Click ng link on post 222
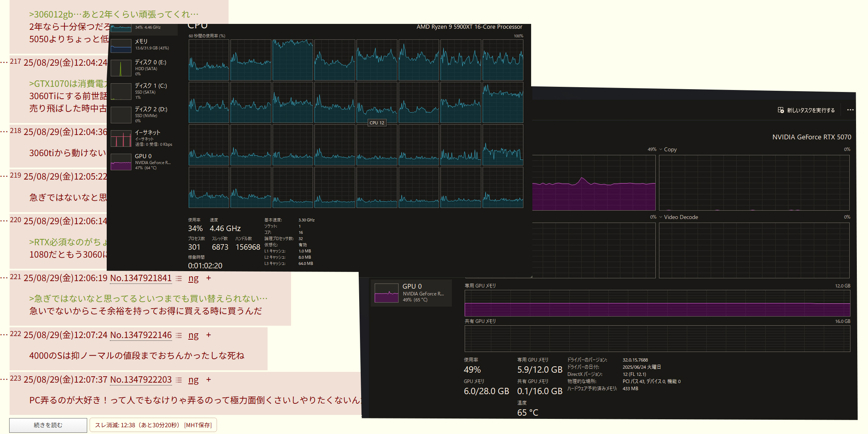The height and width of the screenshot is (434, 868). (x=193, y=335)
